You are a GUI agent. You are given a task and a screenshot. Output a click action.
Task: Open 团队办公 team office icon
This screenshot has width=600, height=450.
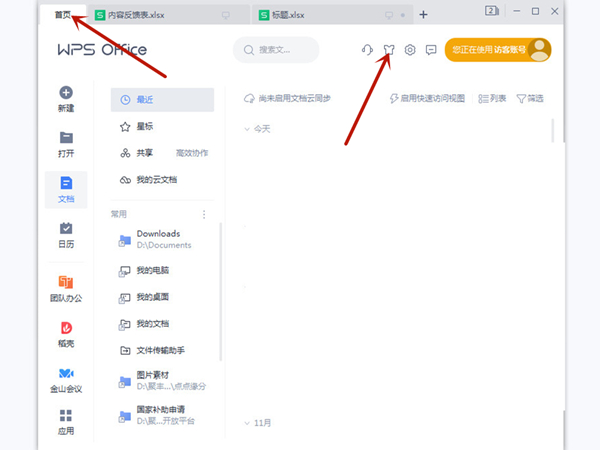tap(66, 283)
